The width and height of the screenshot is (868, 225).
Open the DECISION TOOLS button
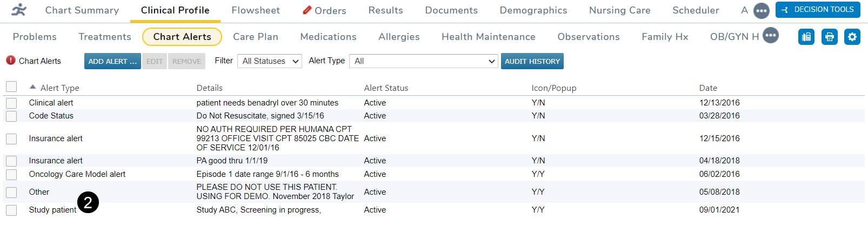point(818,10)
